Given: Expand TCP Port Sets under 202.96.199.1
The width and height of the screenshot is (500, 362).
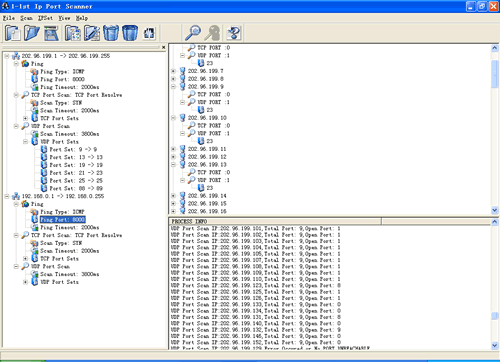Looking at the screenshot, I should point(25,118).
